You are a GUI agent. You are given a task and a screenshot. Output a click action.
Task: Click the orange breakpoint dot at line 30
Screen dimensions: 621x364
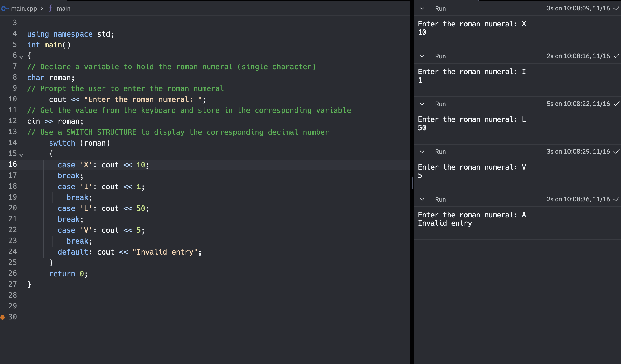click(3, 317)
